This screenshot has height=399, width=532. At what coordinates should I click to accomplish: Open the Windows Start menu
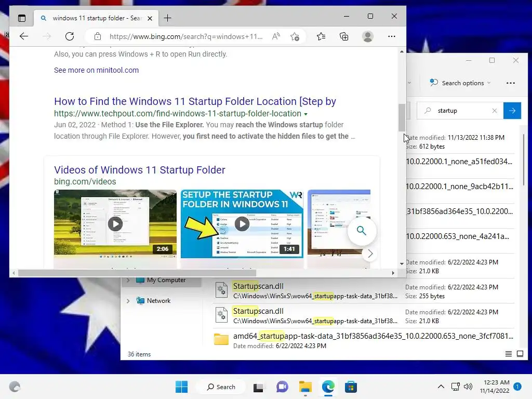click(x=181, y=387)
